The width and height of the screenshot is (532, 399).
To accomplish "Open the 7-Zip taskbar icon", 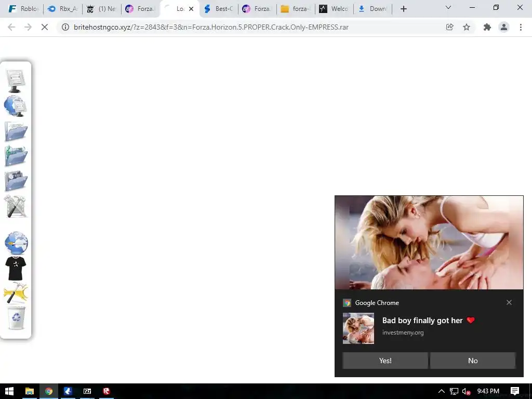I will tap(87, 391).
